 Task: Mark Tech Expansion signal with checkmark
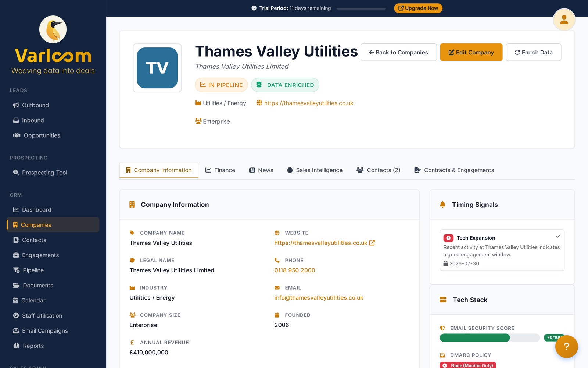coord(558,236)
